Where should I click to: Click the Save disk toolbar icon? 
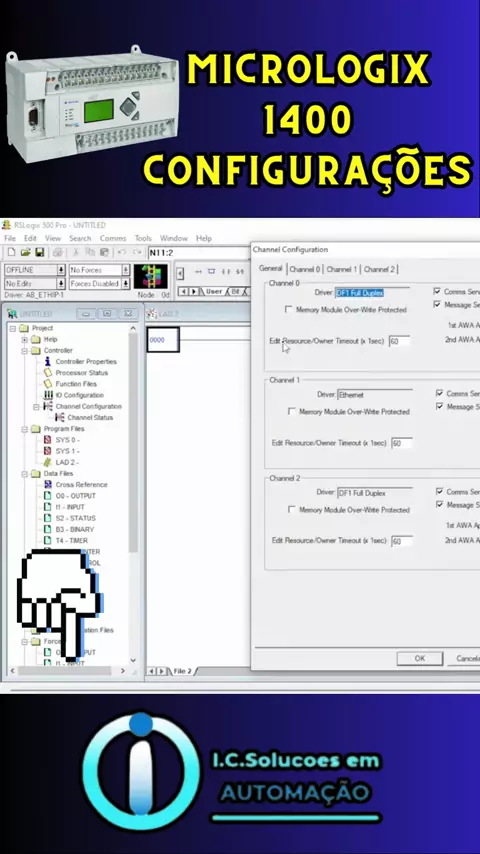[39, 252]
